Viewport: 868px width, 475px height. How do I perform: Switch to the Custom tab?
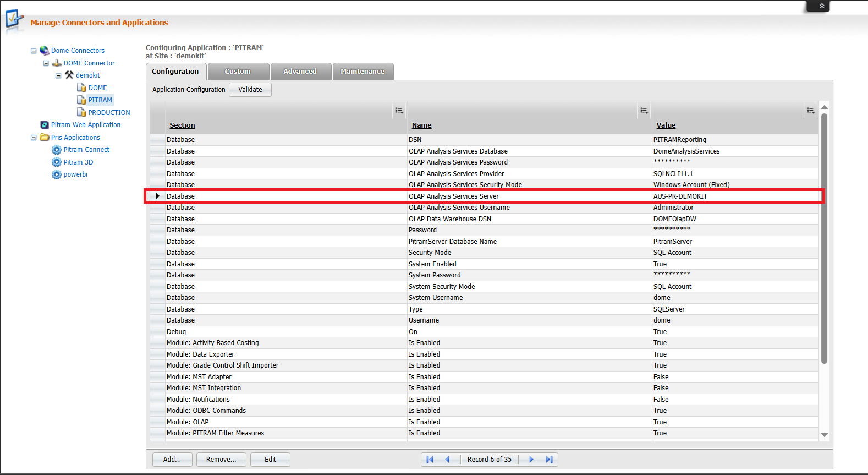pyautogui.click(x=238, y=72)
